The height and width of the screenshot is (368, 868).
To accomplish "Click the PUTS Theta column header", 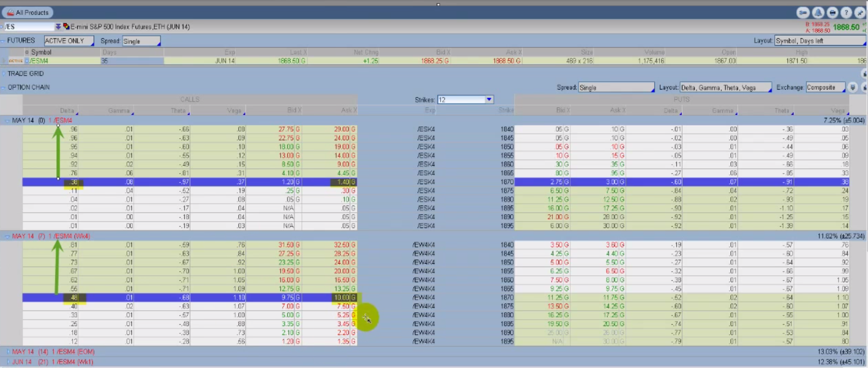I will coord(782,111).
